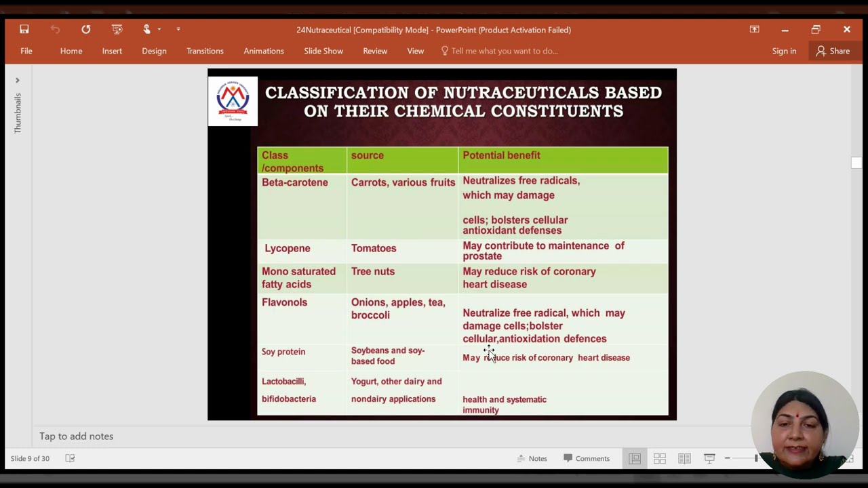Image resolution: width=868 pixels, height=488 pixels.
Task: Click the 'Class /components' header cell
Action: coord(302,161)
